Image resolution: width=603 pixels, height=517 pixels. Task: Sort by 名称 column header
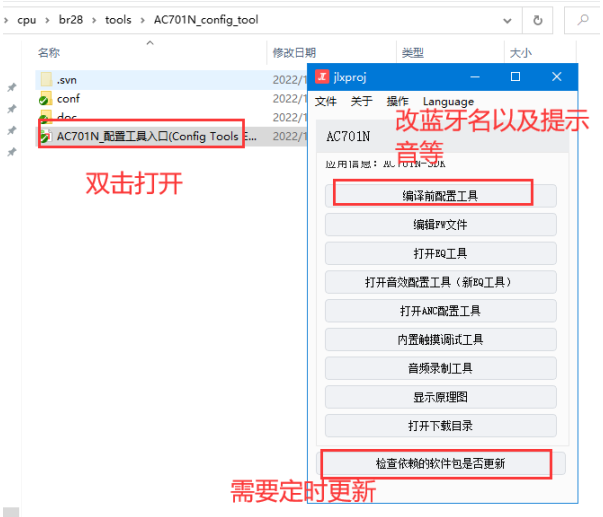click(49, 53)
